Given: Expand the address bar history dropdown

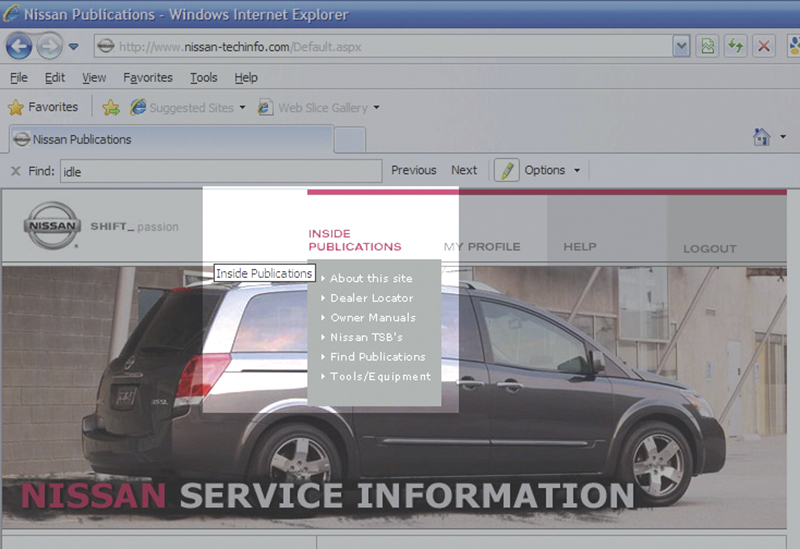Looking at the screenshot, I should tap(681, 47).
